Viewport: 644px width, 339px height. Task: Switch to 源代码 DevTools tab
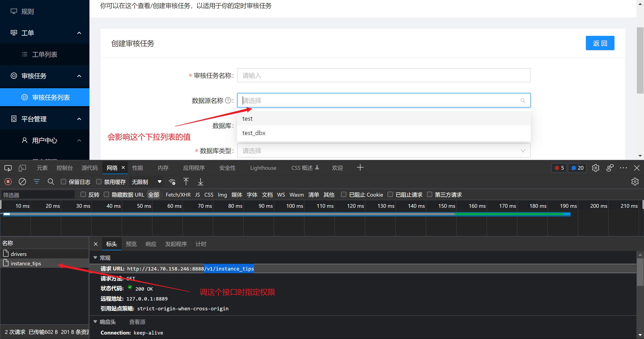click(89, 168)
